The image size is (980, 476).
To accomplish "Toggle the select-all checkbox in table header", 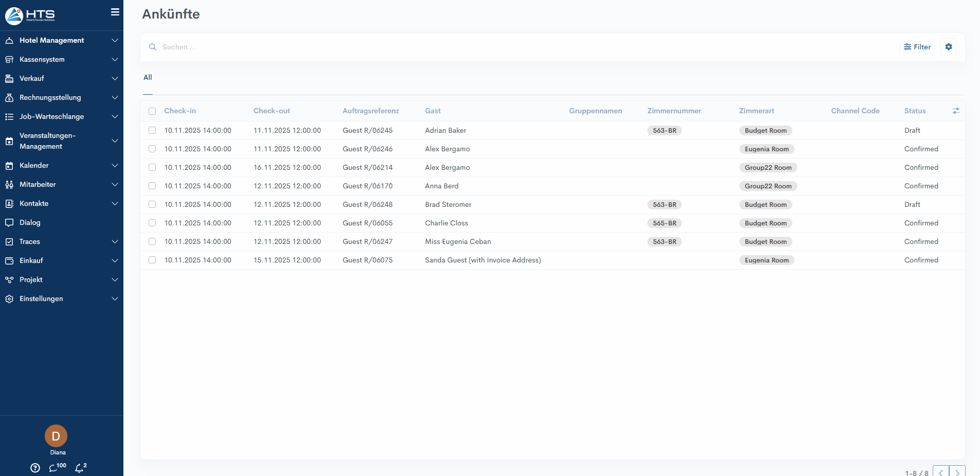I will (152, 111).
